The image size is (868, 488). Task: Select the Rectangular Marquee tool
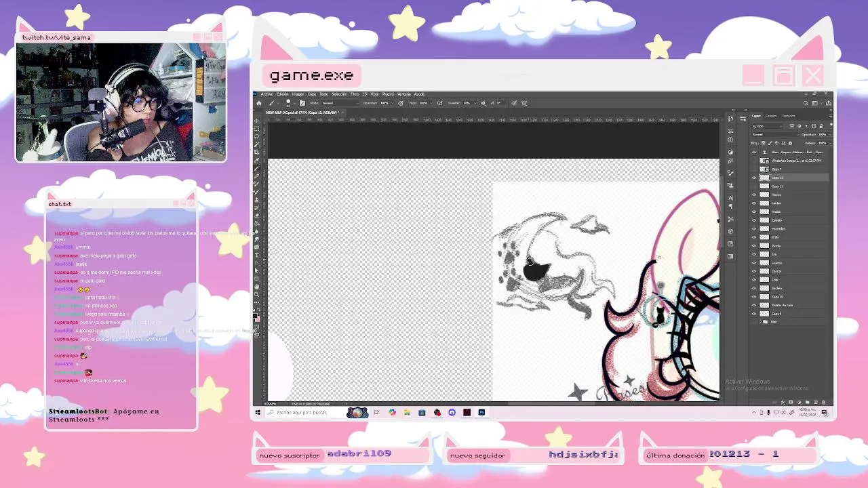256,127
